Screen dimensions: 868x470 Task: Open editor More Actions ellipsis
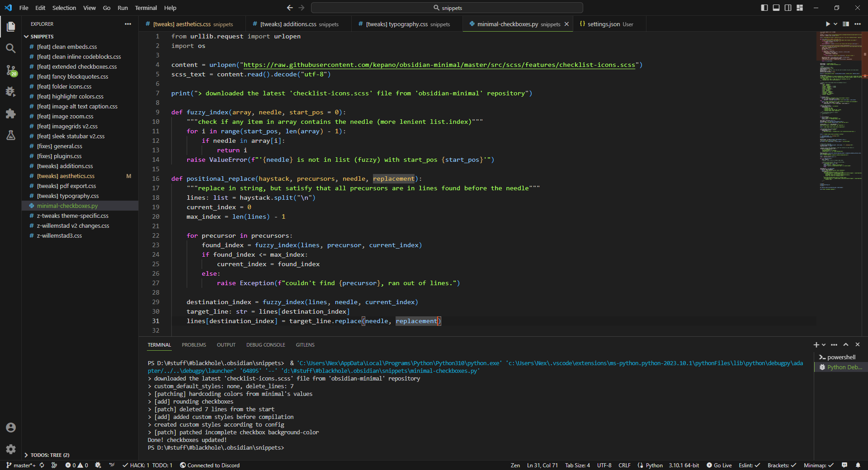(x=858, y=24)
